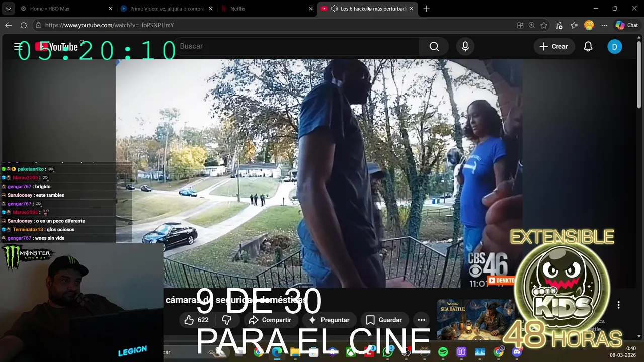Close the Netflix tab

[311, 9]
